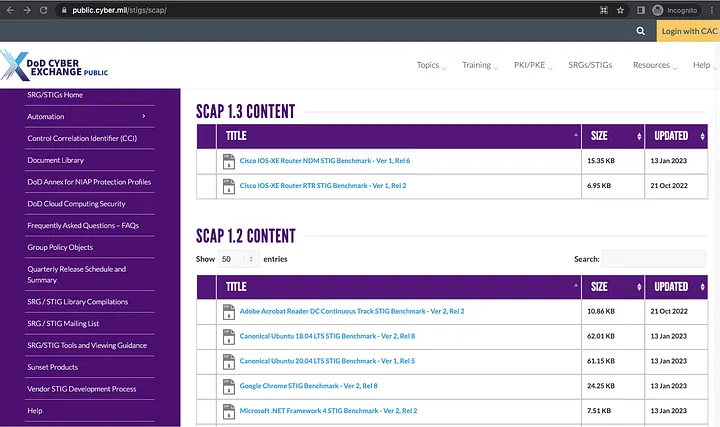This screenshot has height=427, width=720.
Task: Sort SCAP 1.2 table by Size
Action: [613, 287]
